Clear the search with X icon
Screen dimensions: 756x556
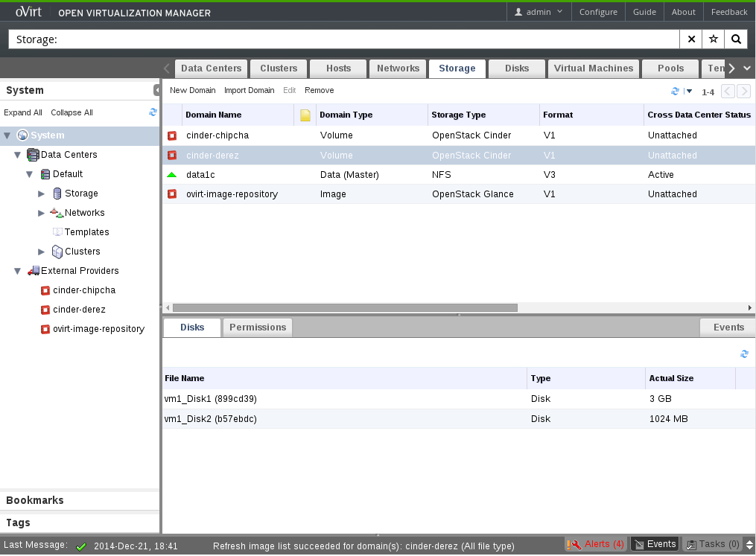(x=691, y=39)
